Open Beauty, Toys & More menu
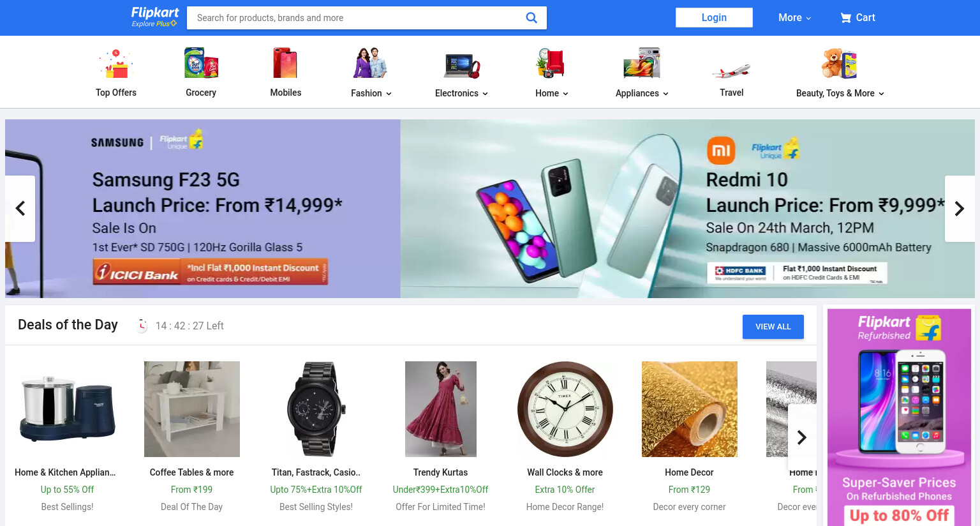The width and height of the screenshot is (980, 526). point(840,93)
